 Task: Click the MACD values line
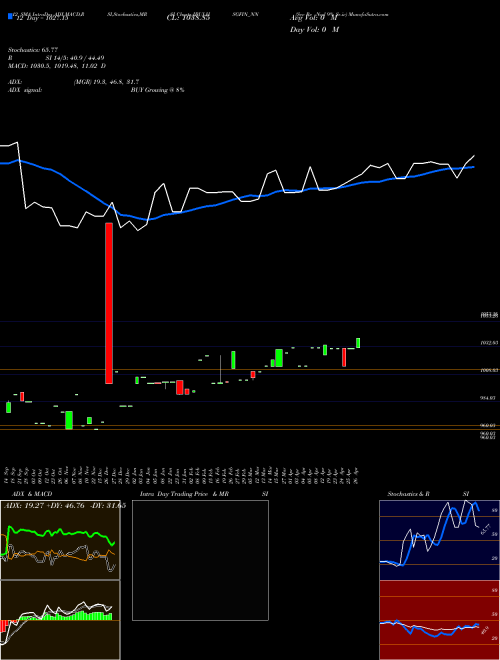point(57,66)
